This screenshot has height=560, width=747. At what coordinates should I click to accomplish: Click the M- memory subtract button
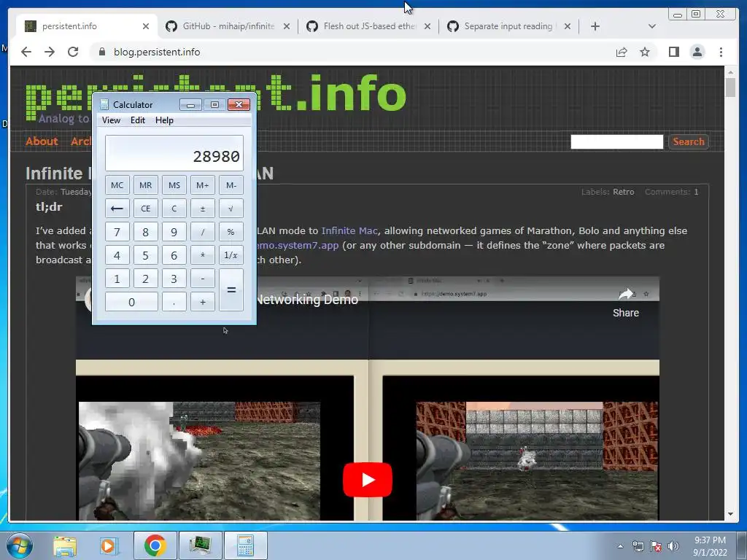point(231,185)
